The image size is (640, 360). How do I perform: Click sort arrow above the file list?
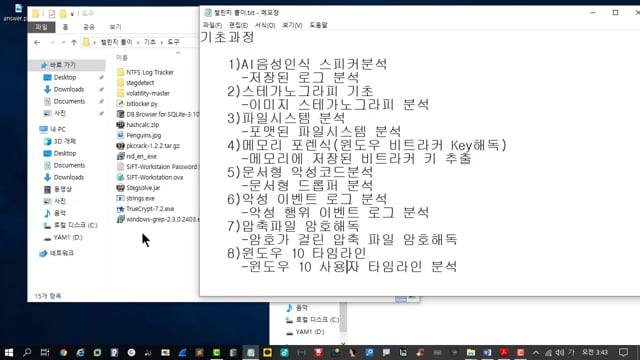(178, 53)
